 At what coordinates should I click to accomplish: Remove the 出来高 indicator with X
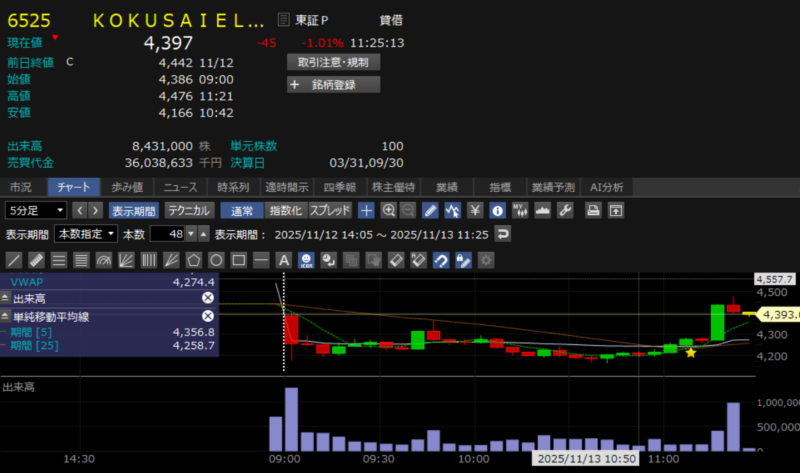207,298
